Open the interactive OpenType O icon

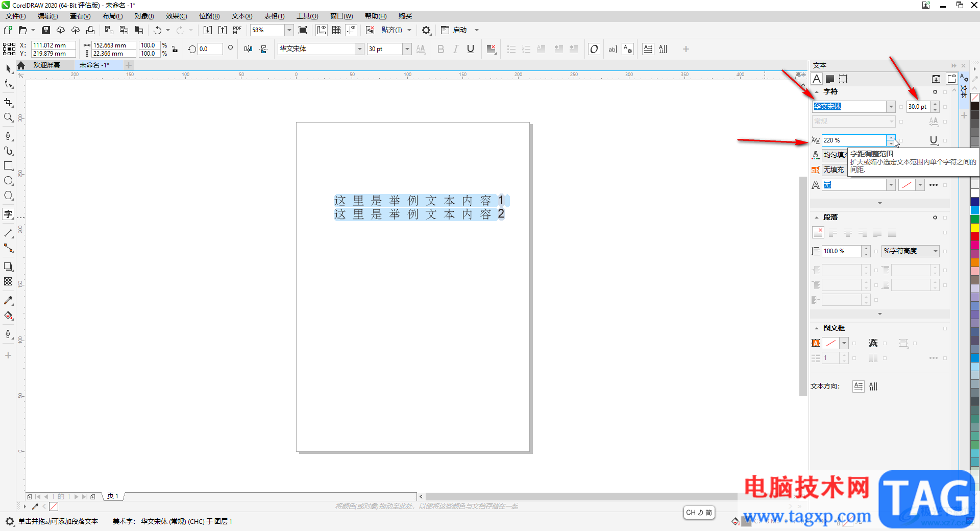(594, 49)
